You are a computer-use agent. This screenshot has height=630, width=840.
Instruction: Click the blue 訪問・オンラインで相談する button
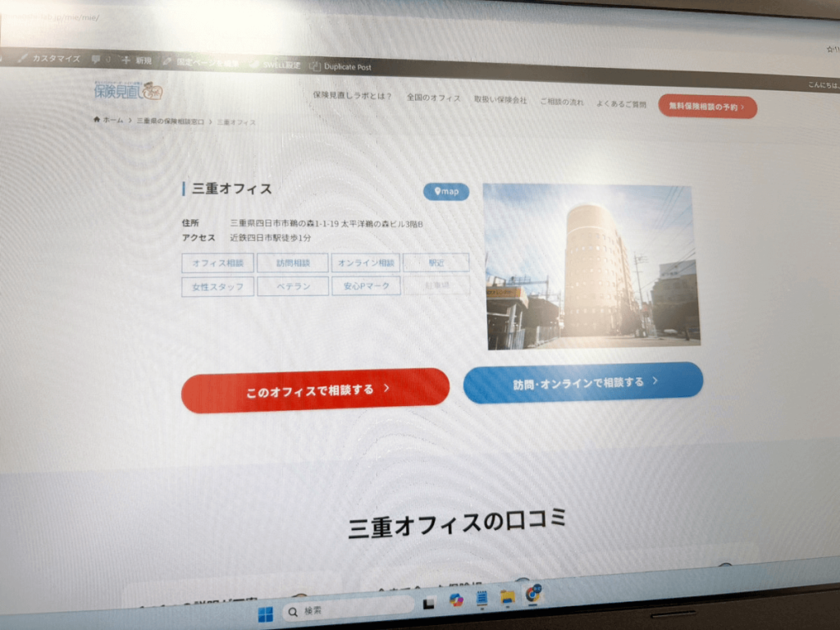click(x=582, y=380)
